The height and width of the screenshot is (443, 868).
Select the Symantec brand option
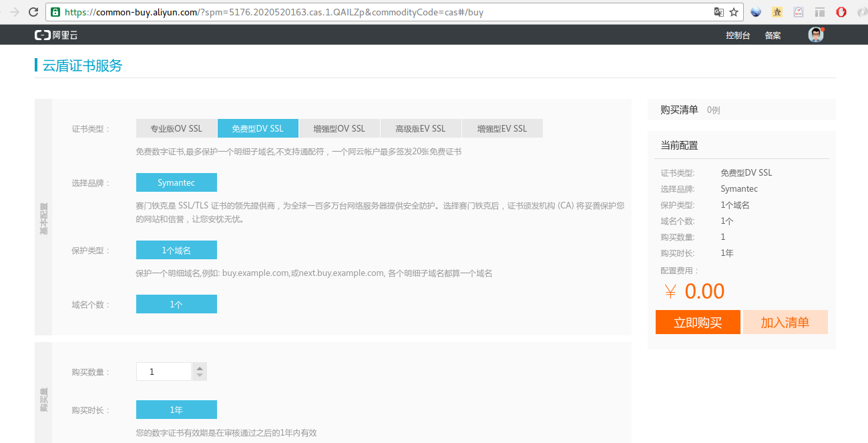click(176, 182)
